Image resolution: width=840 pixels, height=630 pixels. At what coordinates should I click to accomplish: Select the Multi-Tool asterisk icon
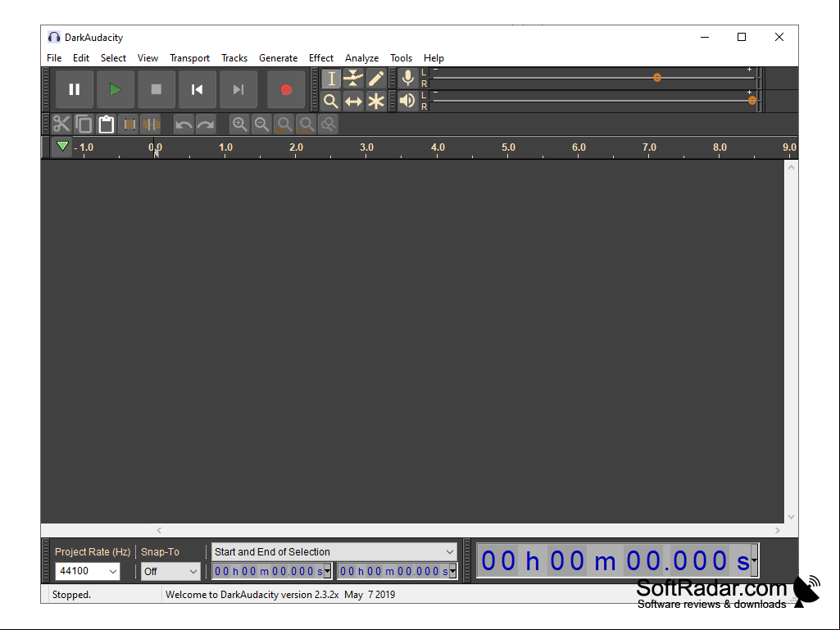[376, 101]
